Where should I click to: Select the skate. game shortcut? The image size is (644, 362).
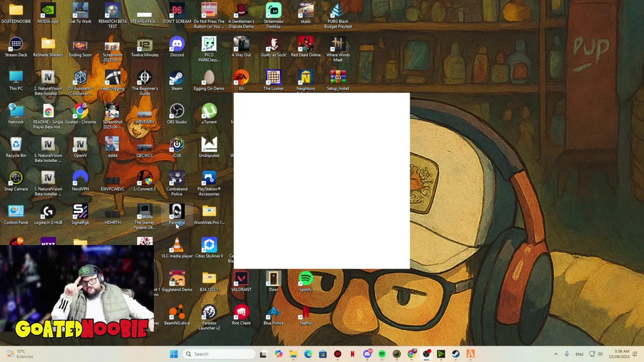click(305, 14)
